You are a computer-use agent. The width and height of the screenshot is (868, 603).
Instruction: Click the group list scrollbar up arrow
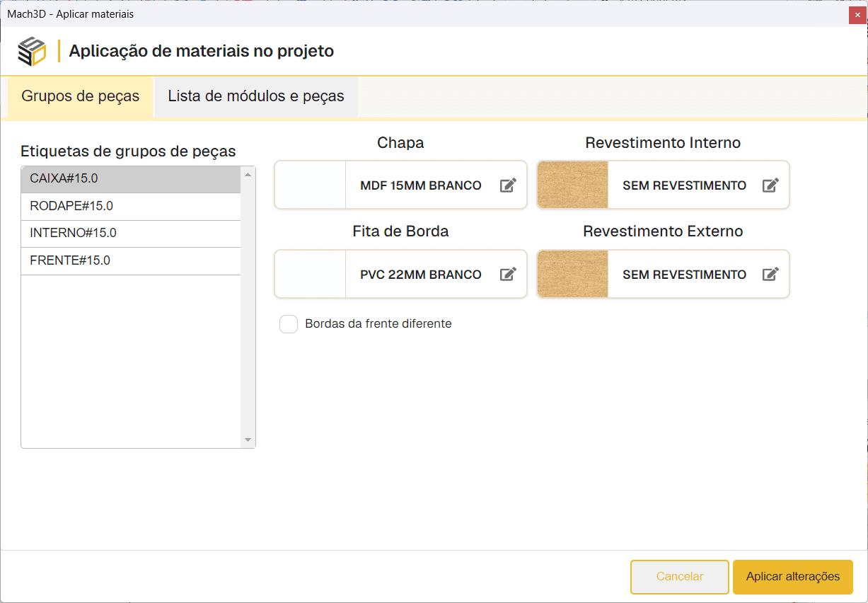click(248, 174)
